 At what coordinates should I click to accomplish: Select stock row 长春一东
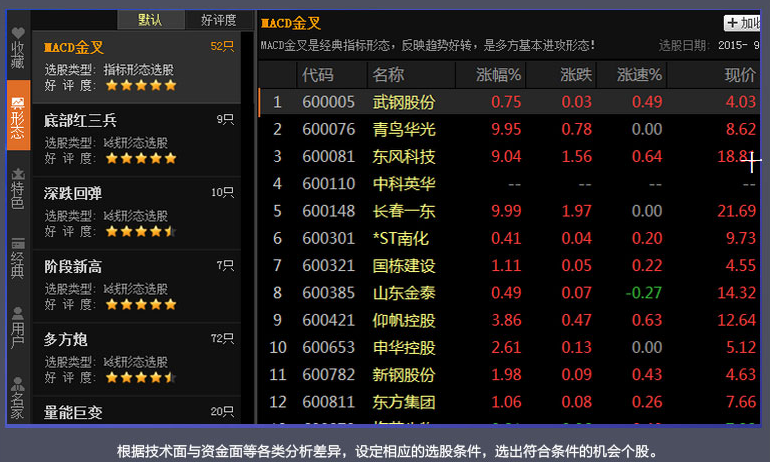click(509, 211)
